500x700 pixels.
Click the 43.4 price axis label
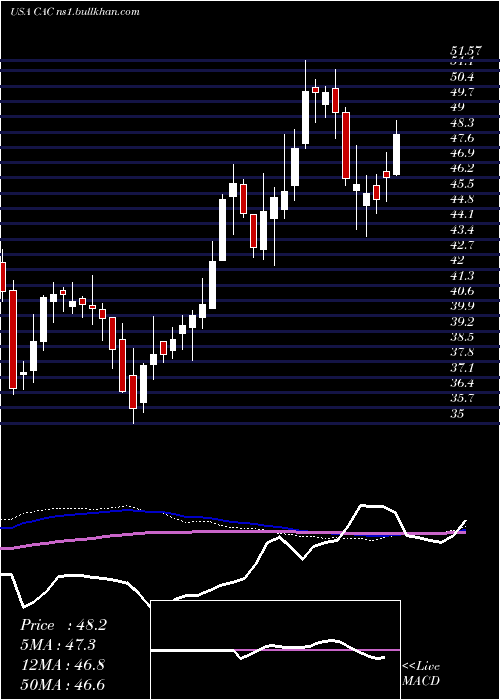pyautogui.click(x=462, y=230)
